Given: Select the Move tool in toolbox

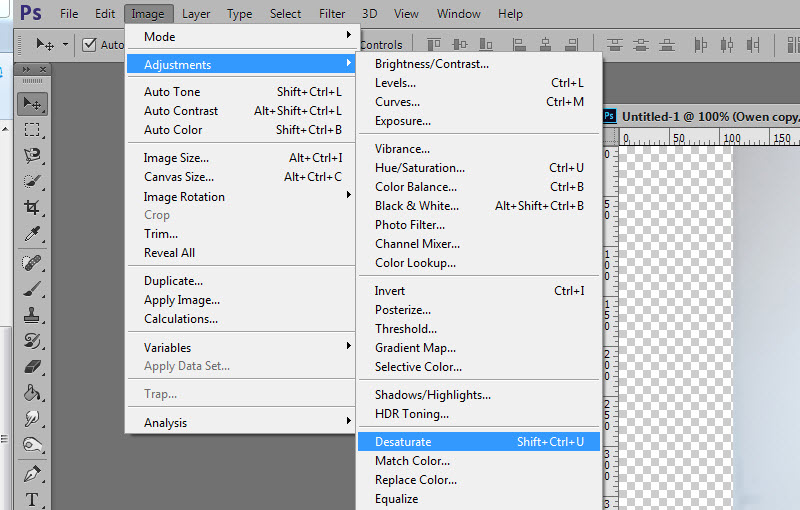Looking at the screenshot, I should point(32,104).
